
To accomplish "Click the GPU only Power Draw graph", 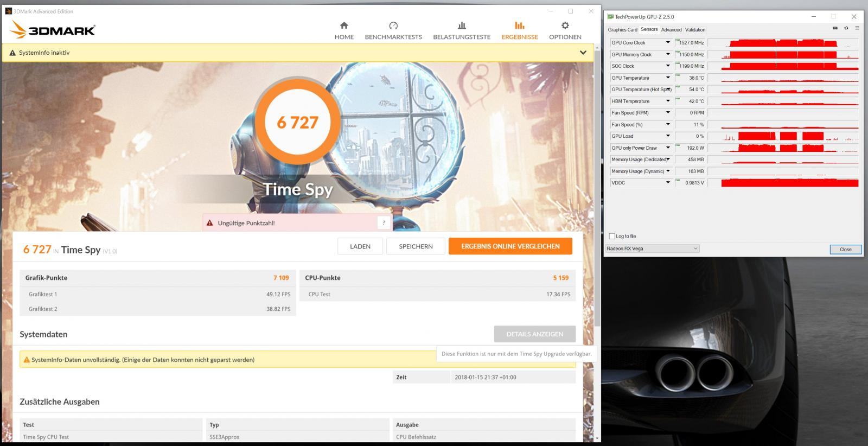I will pyautogui.click(x=783, y=148).
